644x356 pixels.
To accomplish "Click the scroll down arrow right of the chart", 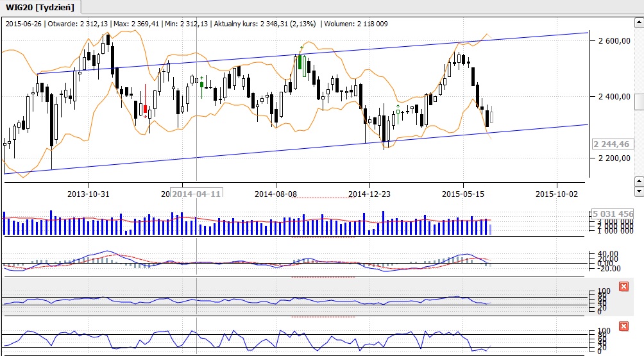I will tap(639, 191).
